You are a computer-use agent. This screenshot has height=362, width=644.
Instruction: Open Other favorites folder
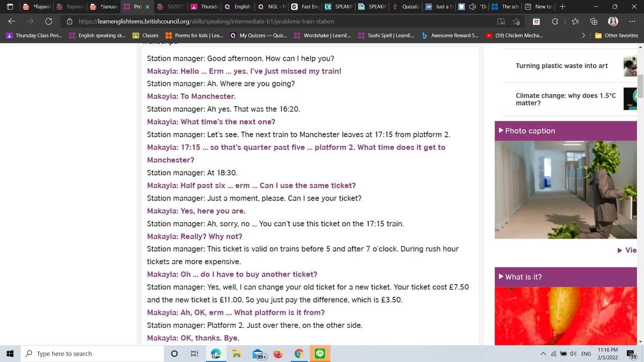pos(617,35)
